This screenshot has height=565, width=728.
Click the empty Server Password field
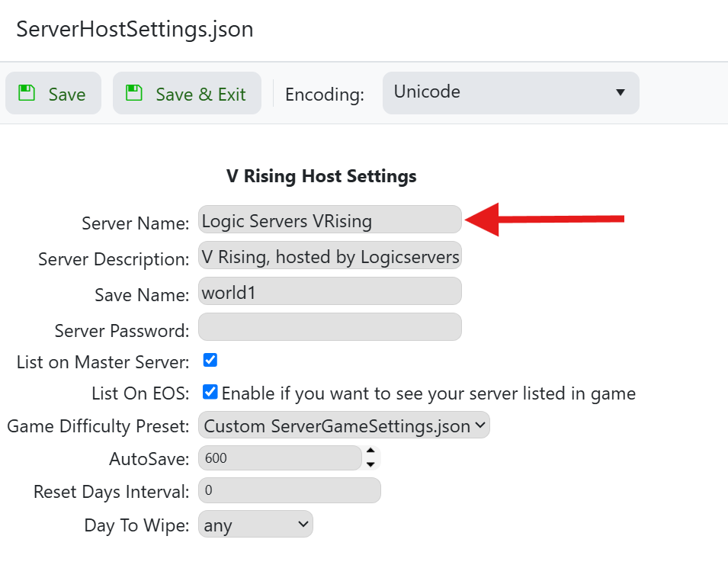click(x=329, y=328)
